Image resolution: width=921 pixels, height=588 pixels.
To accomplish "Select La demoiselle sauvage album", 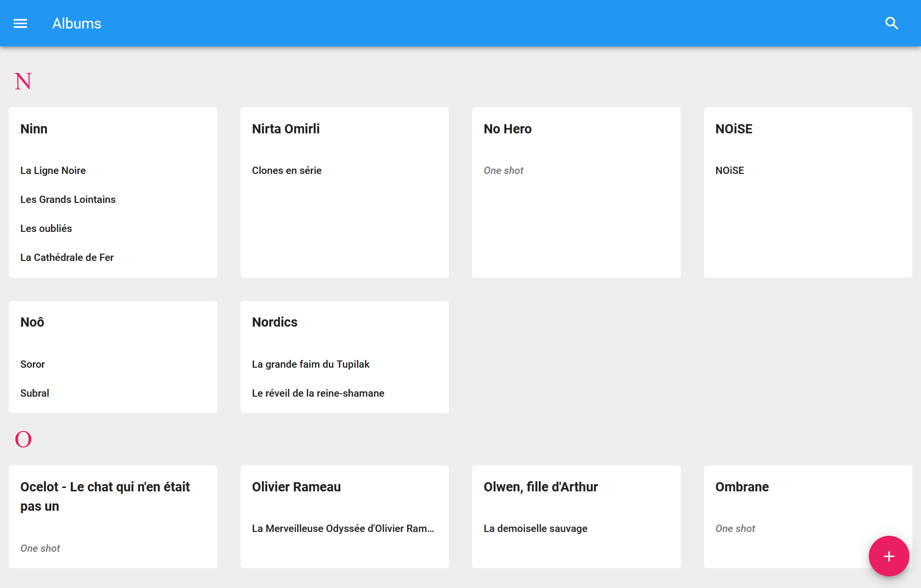I will (536, 529).
